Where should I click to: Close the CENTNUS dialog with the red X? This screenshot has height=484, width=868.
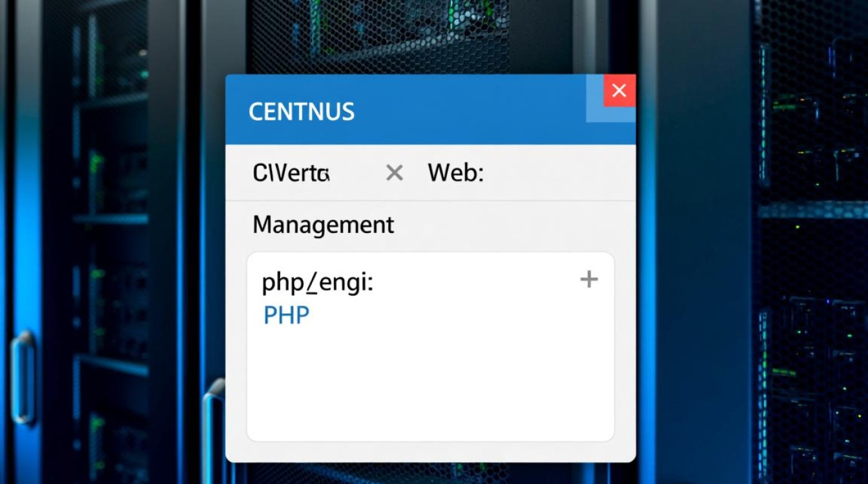619,91
